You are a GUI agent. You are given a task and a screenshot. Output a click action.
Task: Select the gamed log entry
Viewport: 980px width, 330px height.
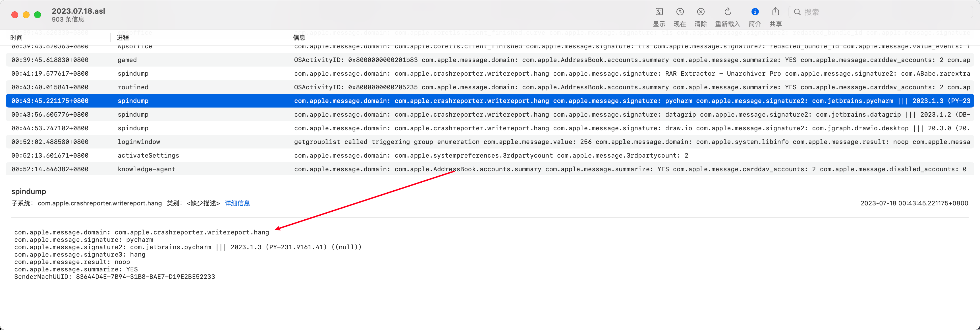190,60
